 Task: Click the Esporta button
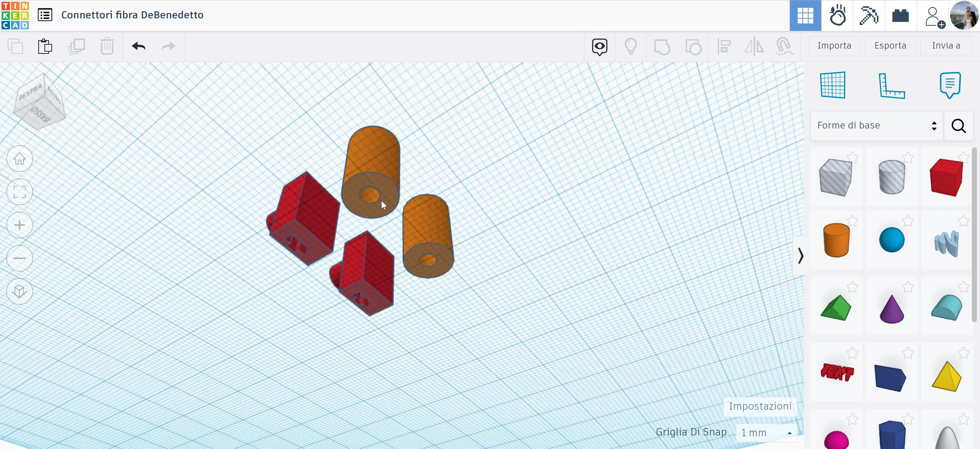(890, 46)
